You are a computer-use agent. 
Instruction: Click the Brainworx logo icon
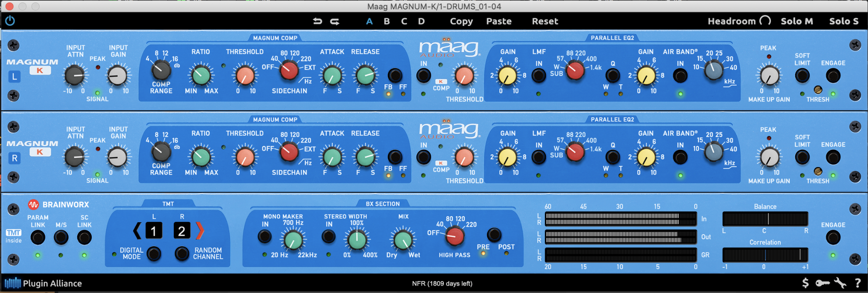[33, 205]
